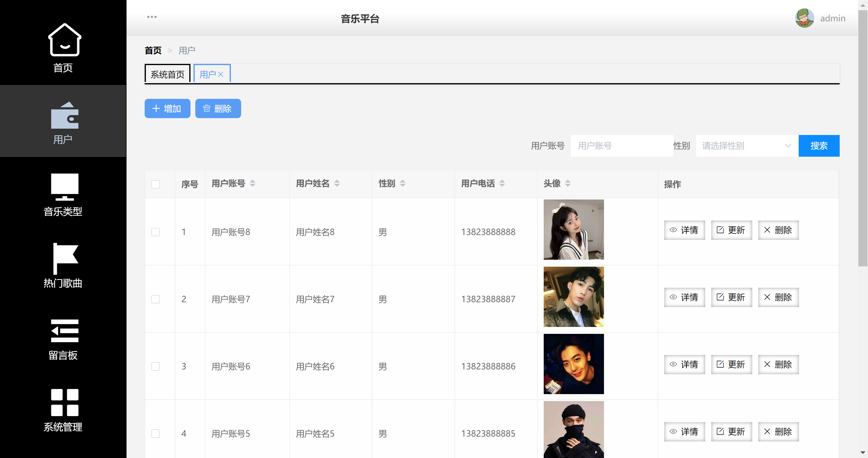Focus the 用户账号 search input field
This screenshot has width=868, height=458.
(x=621, y=146)
